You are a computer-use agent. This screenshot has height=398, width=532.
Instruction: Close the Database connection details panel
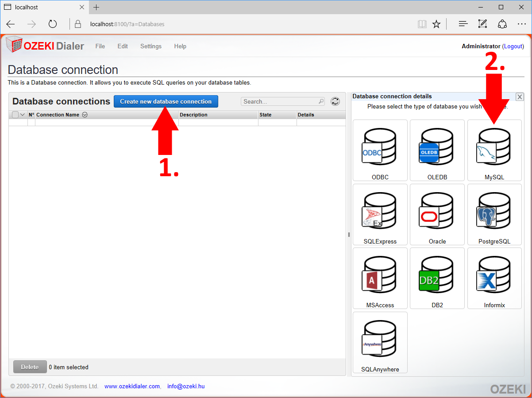520,97
